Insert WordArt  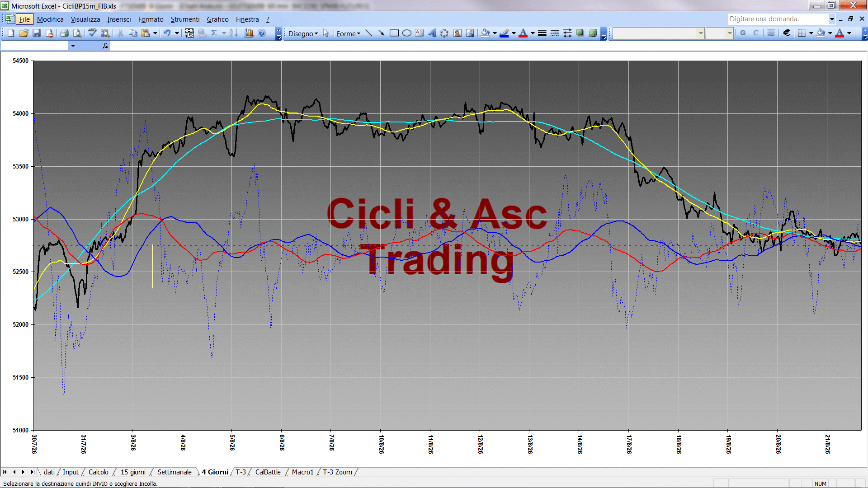point(432,33)
